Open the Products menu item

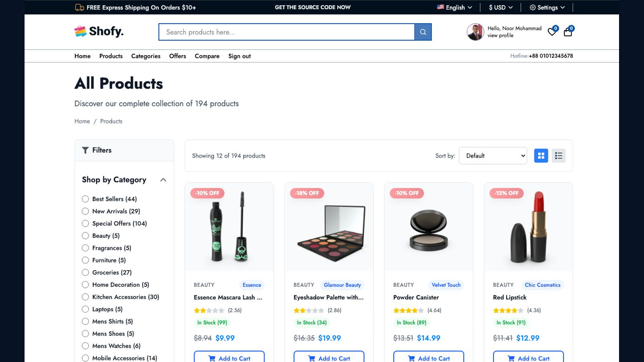pos(111,56)
